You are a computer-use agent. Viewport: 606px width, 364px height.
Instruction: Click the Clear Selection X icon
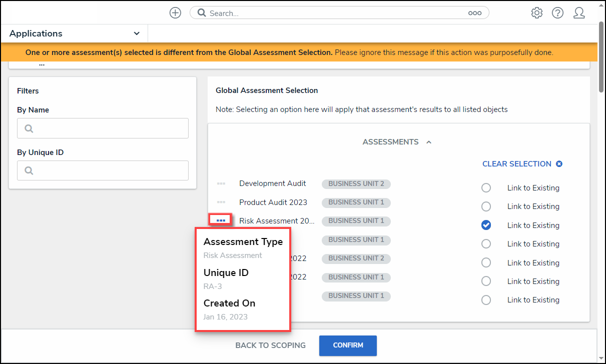[x=559, y=164]
